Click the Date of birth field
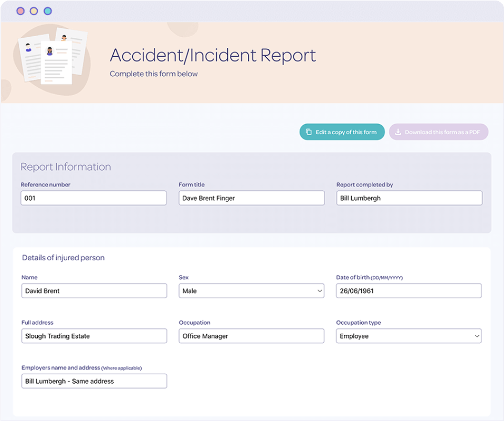The width and height of the screenshot is (504, 421). click(x=408, y=291)
